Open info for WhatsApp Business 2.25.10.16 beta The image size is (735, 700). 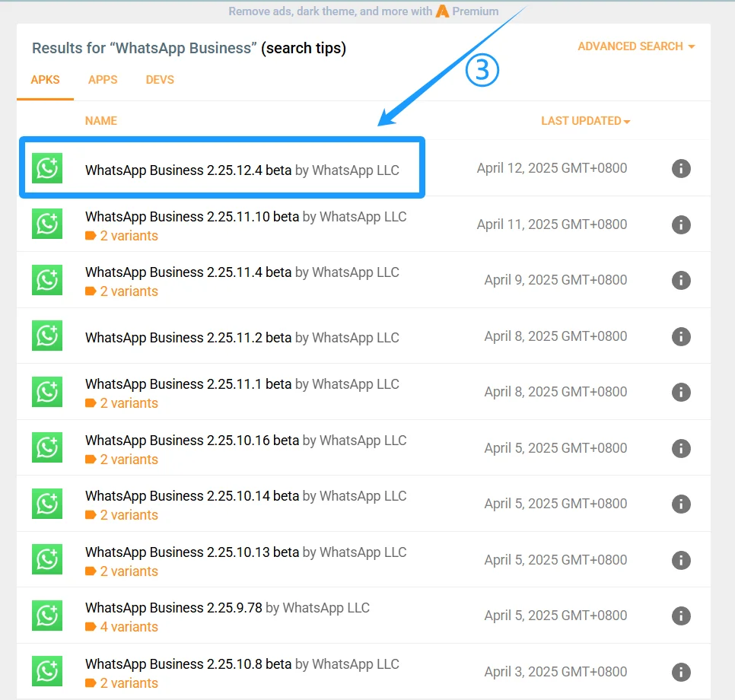[681, 448]
